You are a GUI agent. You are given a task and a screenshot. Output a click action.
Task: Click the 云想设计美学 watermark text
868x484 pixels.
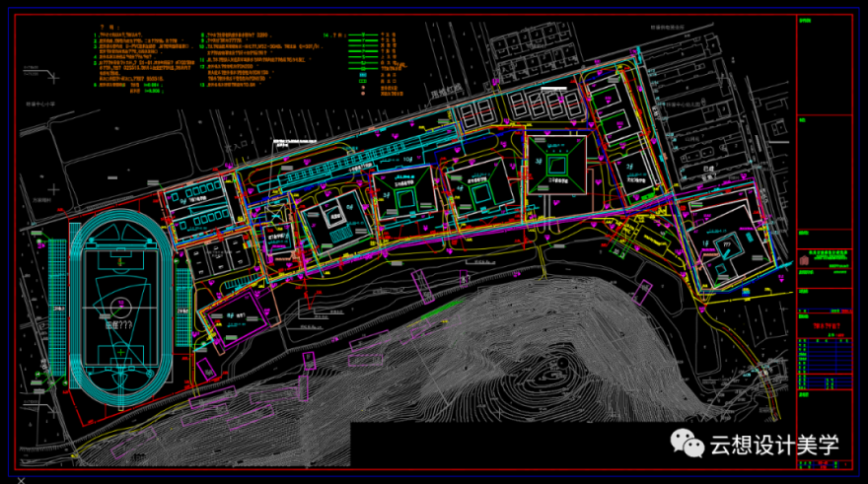point(773,445)
